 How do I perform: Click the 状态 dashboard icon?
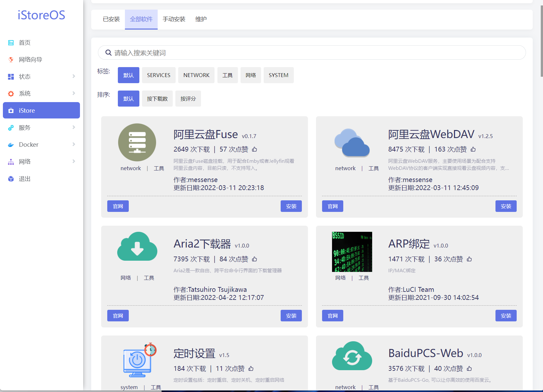click(11, 76)
